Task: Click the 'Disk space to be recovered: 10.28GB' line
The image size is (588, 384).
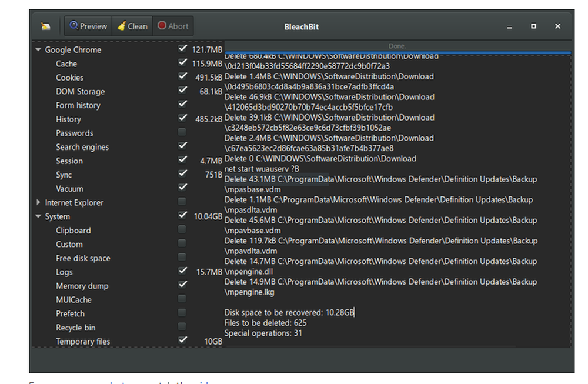Action: (x=289, y=312)
